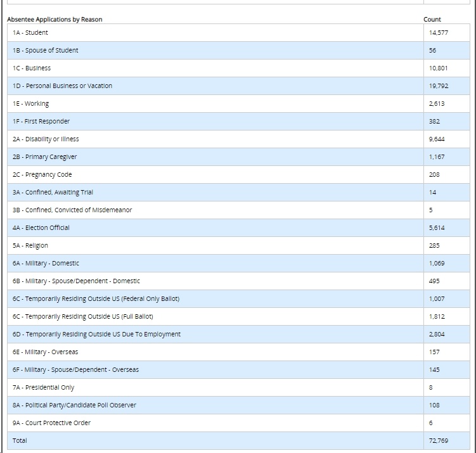Click the count 10,801
This screenshot has width=476, height=453.
(x=438, y=68)
